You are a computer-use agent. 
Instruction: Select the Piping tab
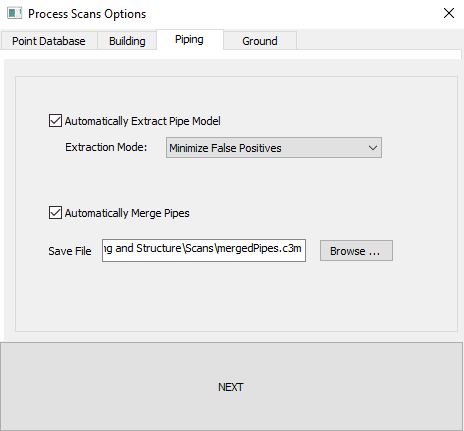pos(189,40)
